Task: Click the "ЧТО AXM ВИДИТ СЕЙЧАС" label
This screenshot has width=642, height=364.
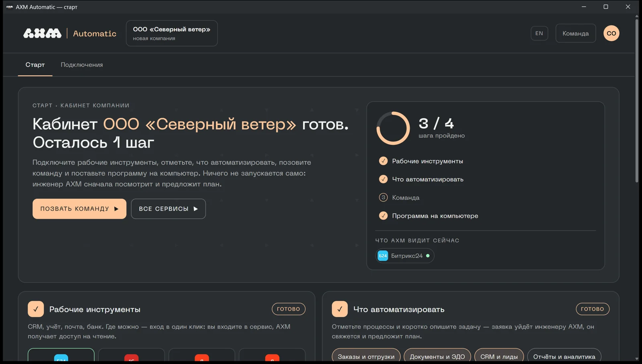Action: 417,241
